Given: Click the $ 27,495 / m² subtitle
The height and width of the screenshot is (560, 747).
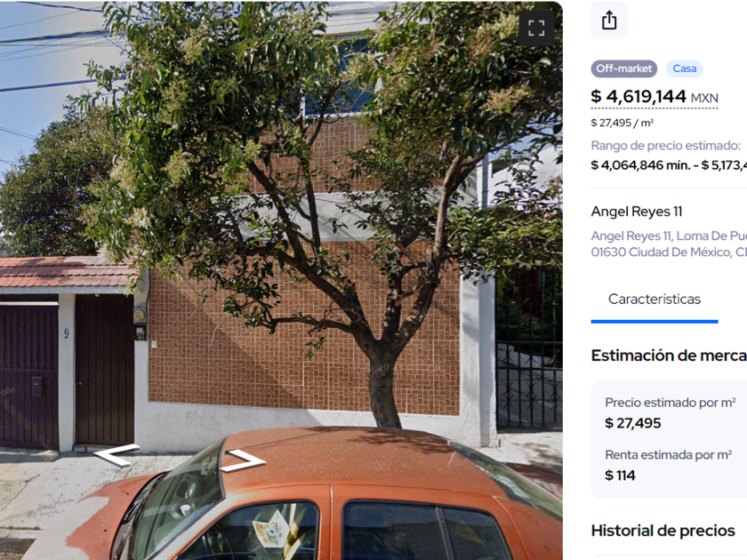Looking at the screenshot, I should pos(622,123).
